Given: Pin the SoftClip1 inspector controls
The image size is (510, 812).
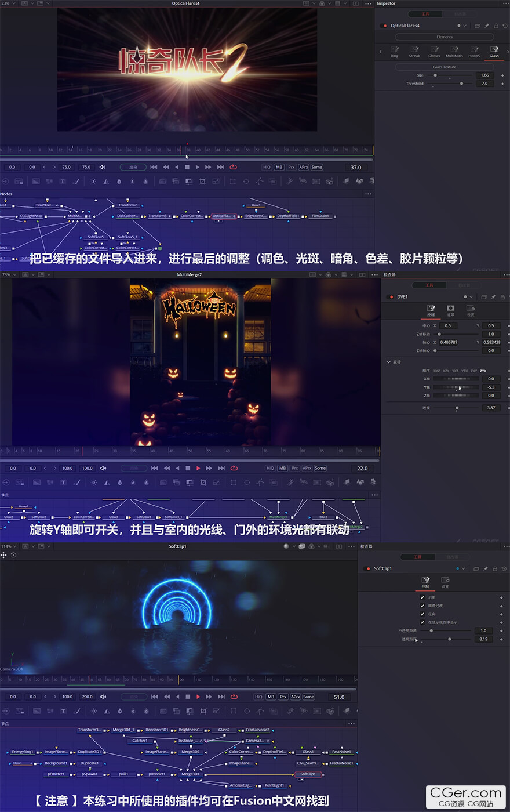Looking at the screenshot, I should tap(486, 568).
